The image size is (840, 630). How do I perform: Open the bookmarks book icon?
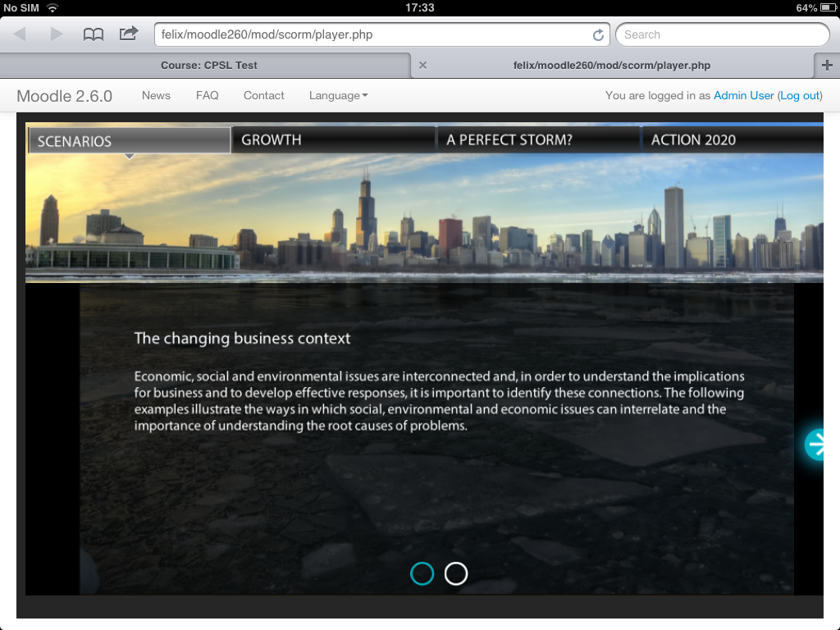click(94, 34)
